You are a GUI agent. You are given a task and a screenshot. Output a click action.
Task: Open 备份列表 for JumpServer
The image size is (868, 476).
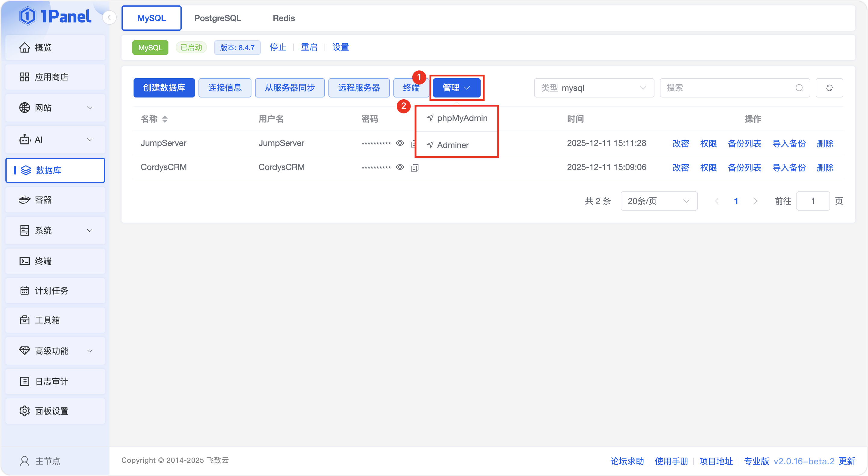pos(745,143)
